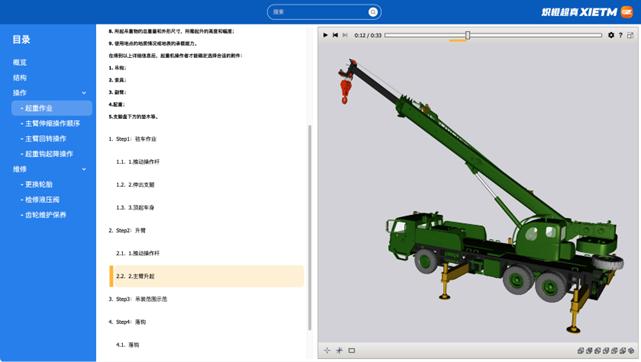The image size is (641, 362).
Task: Open the 结构 menu entry
Action: pyautogui.click(x=20, y=78)
